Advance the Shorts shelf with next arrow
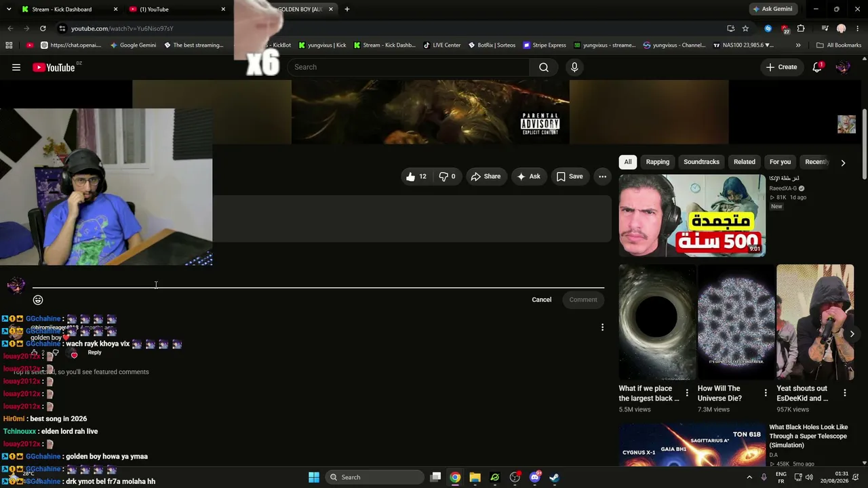 pos(852,333)
